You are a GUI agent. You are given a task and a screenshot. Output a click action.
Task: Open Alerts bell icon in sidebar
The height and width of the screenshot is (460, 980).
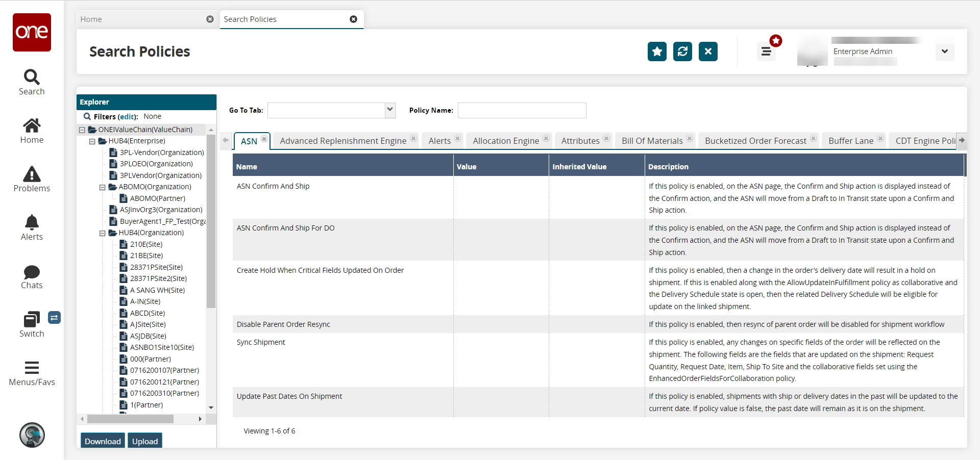pyautogui.click(x=32, y=223)
